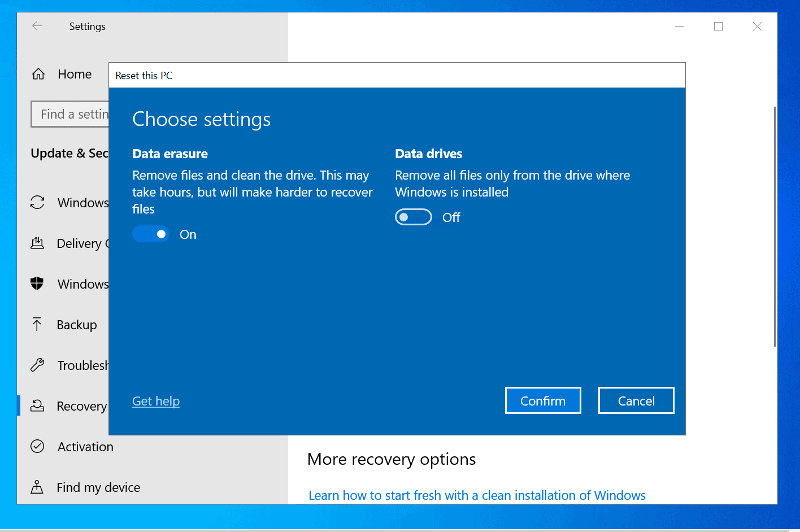Select the Activation checkmark icon
Viewport: 800px width, 532px height.
(x=37, y=446)
